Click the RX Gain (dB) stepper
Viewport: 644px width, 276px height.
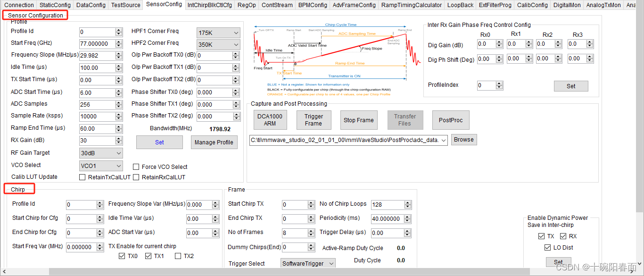coord(119,141)
